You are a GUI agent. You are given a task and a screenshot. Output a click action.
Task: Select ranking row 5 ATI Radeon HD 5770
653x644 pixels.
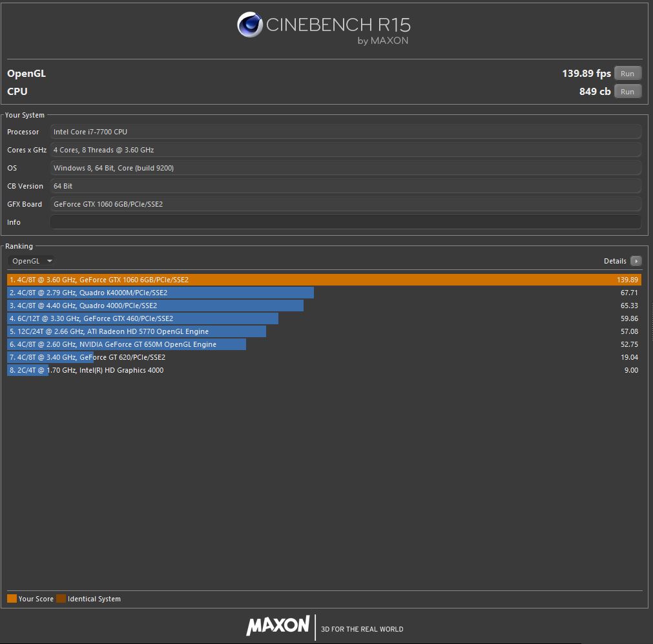pyautogui.click(x=324, y=331)
